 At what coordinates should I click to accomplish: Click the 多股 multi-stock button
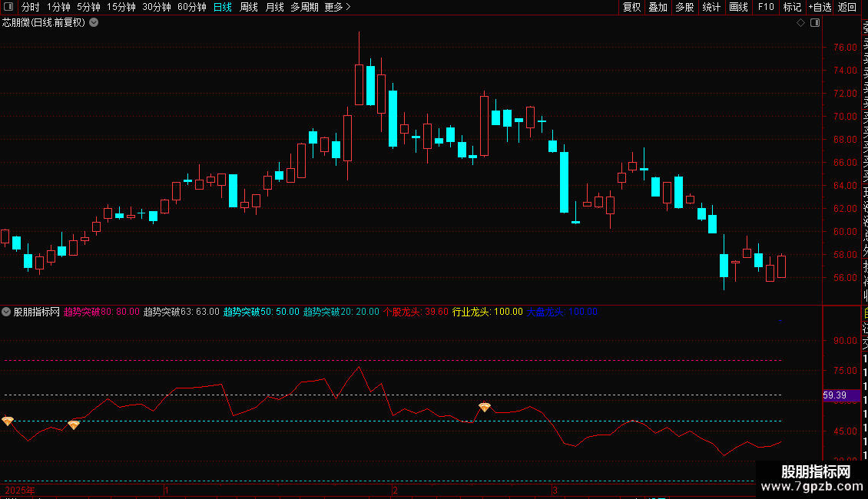tap(684, 7)
